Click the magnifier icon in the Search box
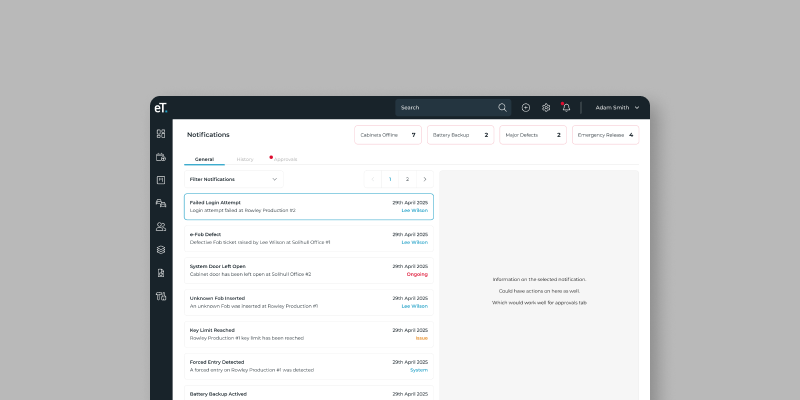This screenshot has height=400, width=800. pyautogui.click(x=503, y=108)
